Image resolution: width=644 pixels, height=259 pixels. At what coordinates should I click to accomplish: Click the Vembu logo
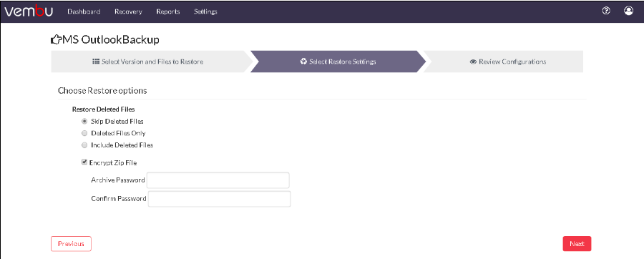click(29, 11)
